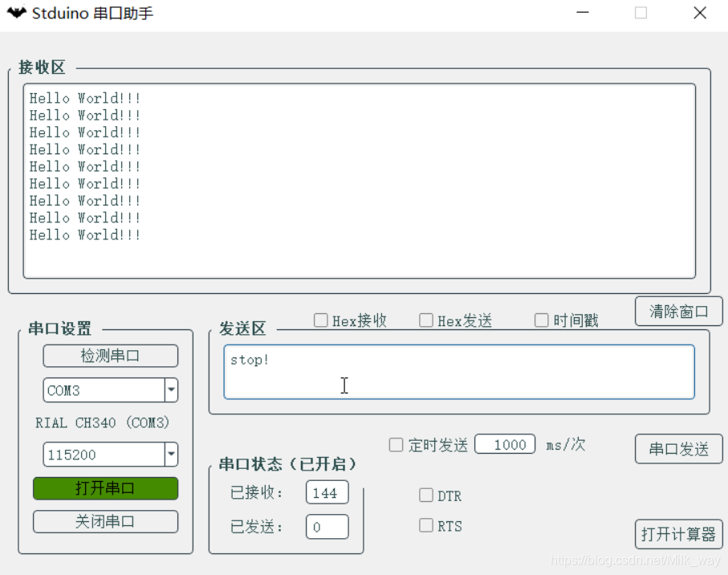728x575 pixels.
Task: Enable Hex接收 checkbox
Action: [x=320, y=320]
